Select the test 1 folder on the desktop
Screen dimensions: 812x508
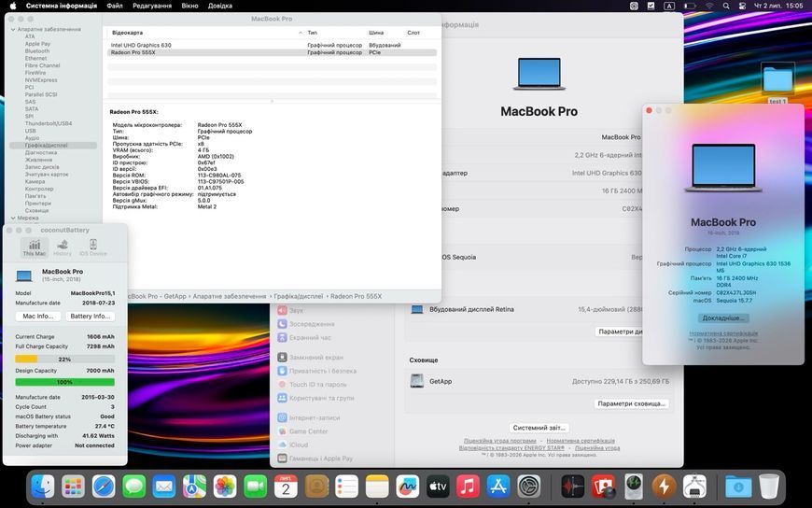point(777,83)
